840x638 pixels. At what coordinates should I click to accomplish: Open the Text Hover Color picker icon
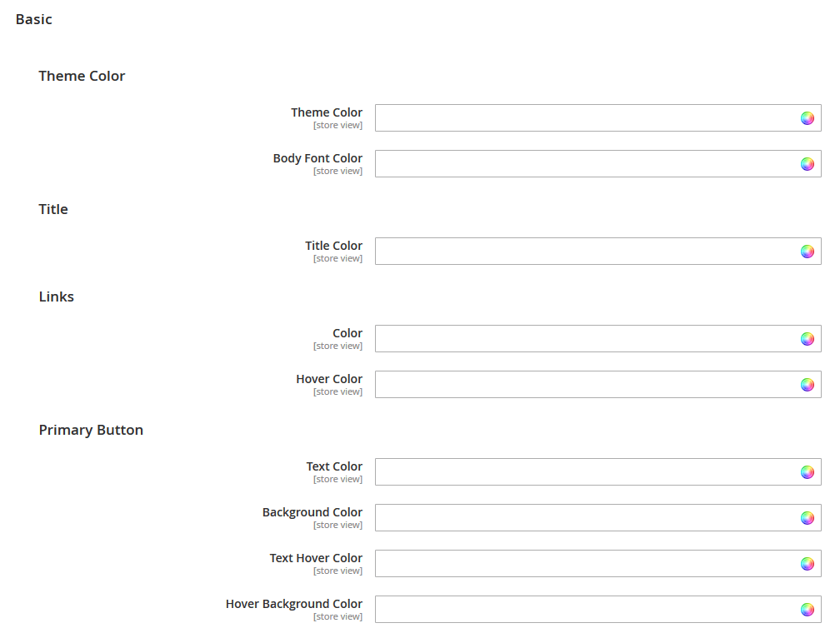(x=807, y=563)
